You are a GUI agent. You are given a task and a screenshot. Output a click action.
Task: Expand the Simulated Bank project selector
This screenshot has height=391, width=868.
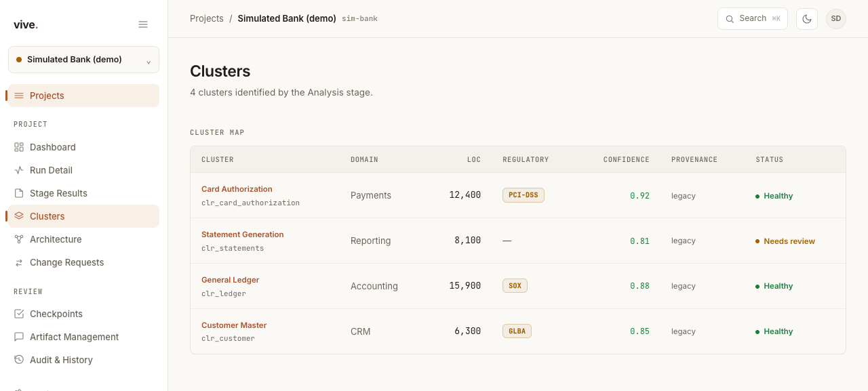coord(83,60)
